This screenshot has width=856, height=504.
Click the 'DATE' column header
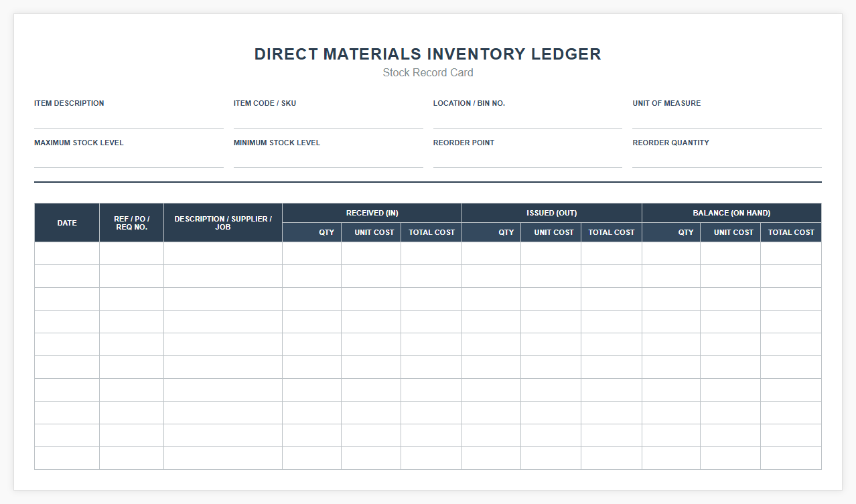(x=67, y=223)
